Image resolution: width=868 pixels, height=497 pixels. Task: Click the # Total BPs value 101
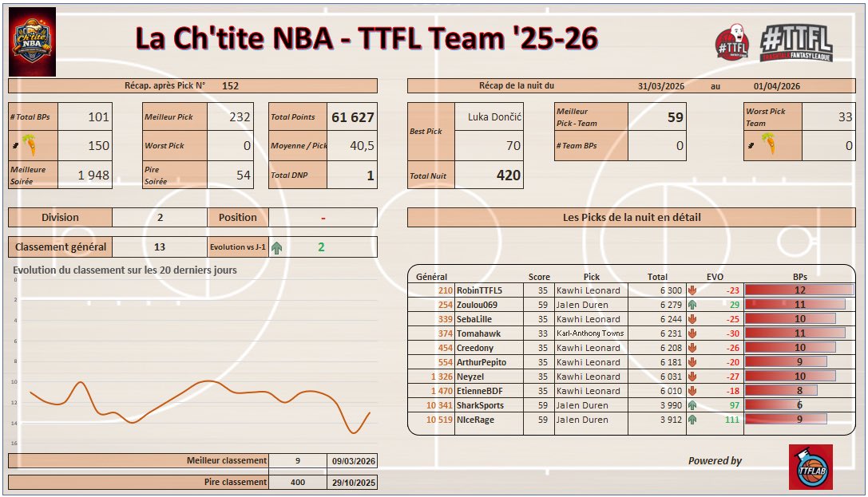coord(98,116)
